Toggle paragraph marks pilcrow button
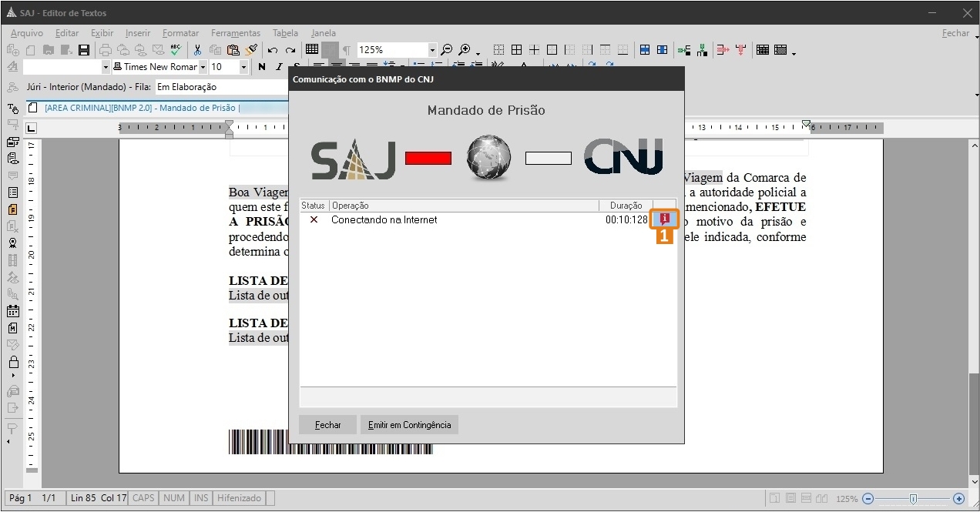 [x=347, y=50]
